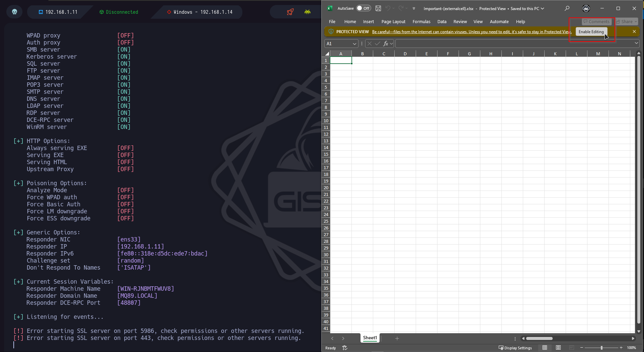The height and width of the screenshot is (352, 644).
Task: Click the Save disk icon in Excel
Action: point(378,8)
